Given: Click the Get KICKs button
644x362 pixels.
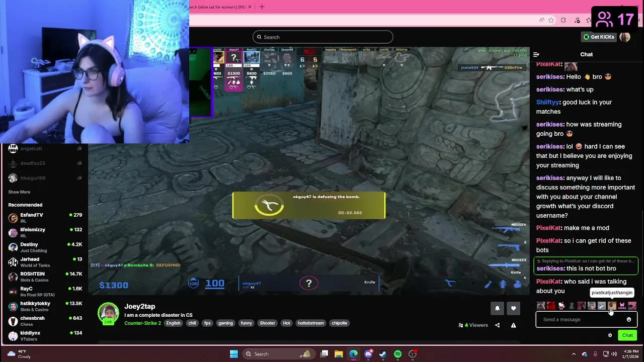Looking at the screenshot, I should (x=599, y=37).
